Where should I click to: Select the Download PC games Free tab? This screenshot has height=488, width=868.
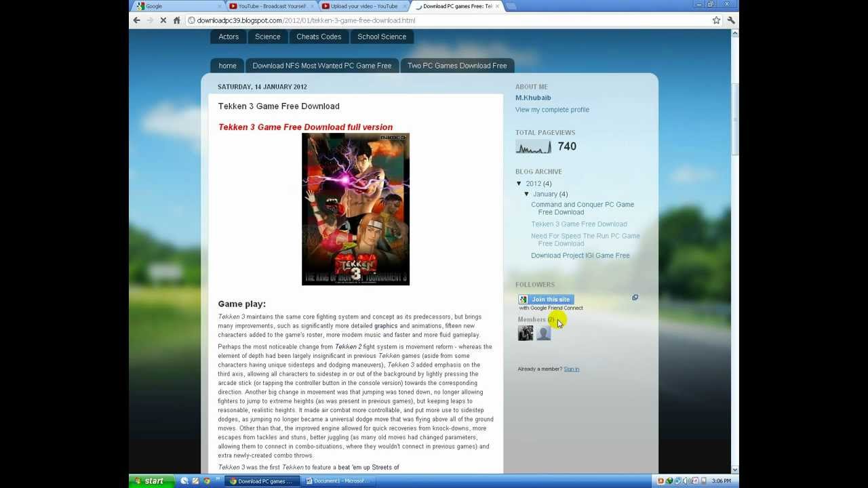pos(456,6)
